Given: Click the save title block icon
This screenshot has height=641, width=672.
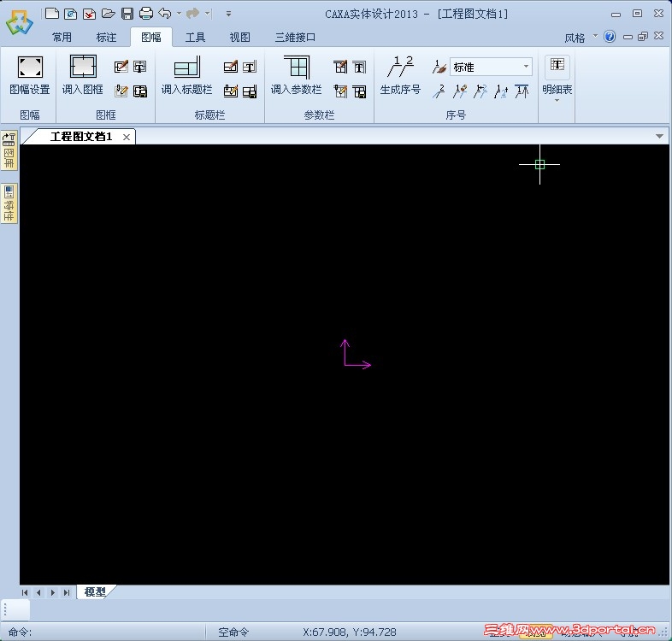Looking at the screenshot, I should pos(250,91).
